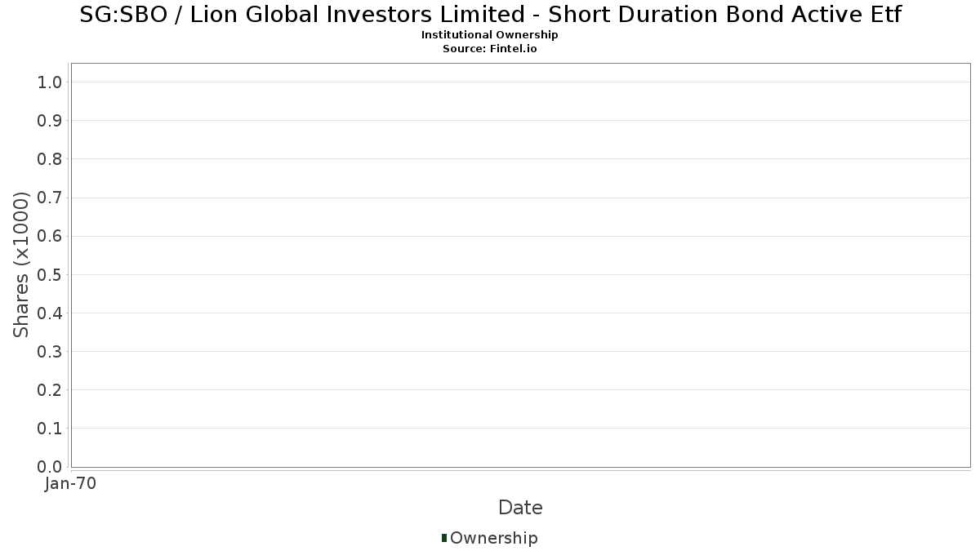Click the 0.4 y-axis tick label

[x=50, y=313]
